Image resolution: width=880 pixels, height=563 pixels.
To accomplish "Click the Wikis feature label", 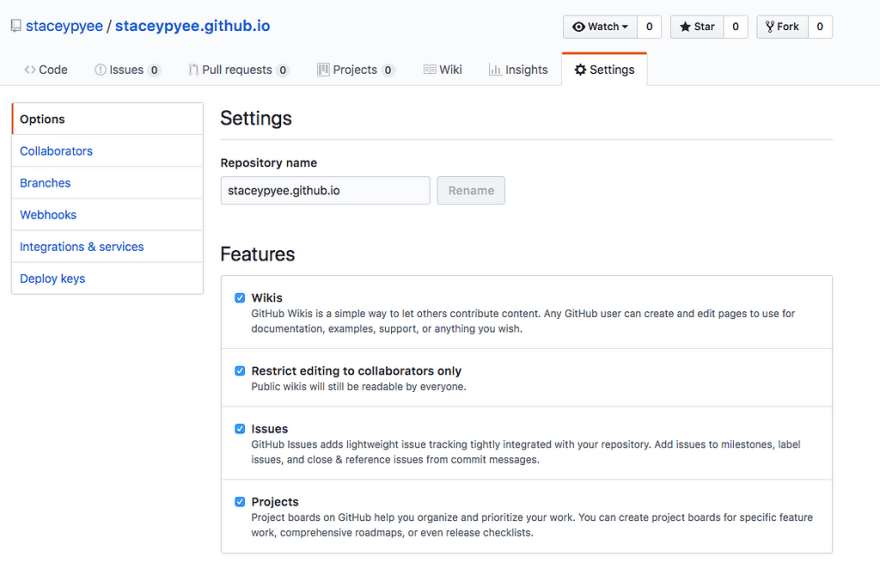I will (267, 298).
